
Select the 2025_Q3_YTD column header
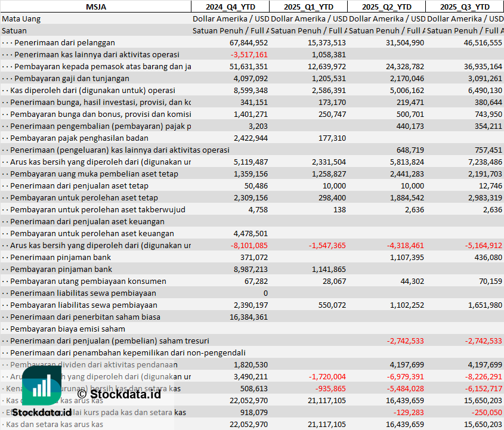(x=465, y=7)
